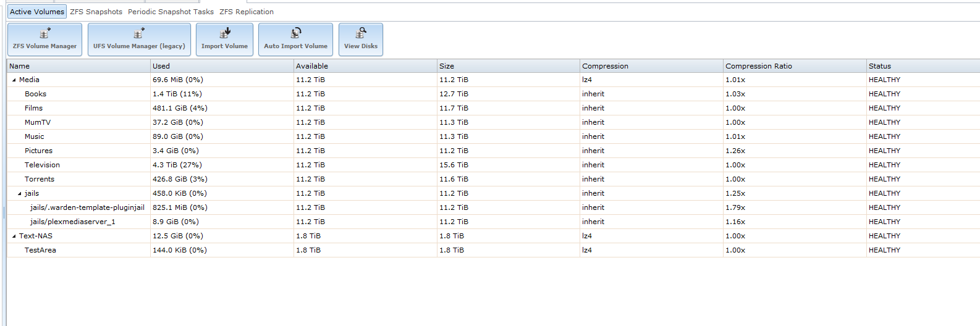The image size is (980, 326).
Task: Click the Import Volume button
Action: pos(224,40)
